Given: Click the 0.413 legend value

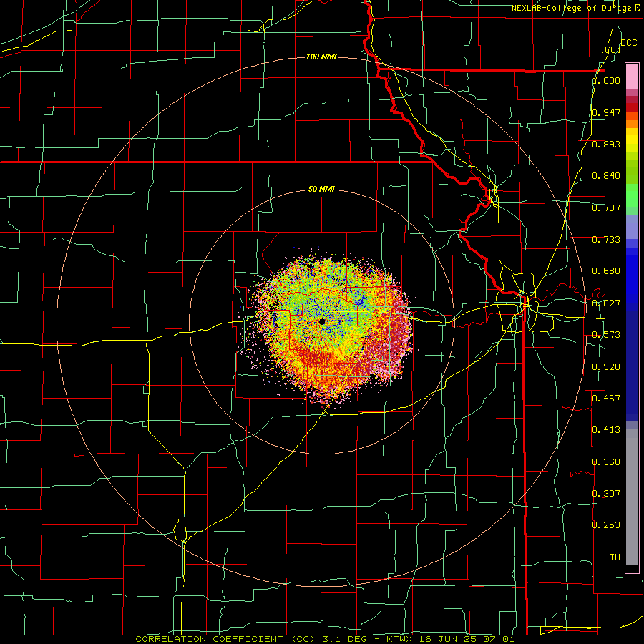Looking at the screenshot, I should (606, 430).
